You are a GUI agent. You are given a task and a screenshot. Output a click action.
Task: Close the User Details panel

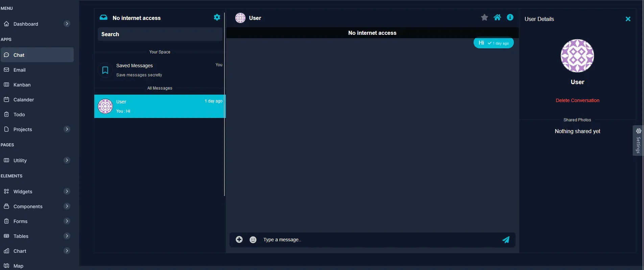[628, 19]
